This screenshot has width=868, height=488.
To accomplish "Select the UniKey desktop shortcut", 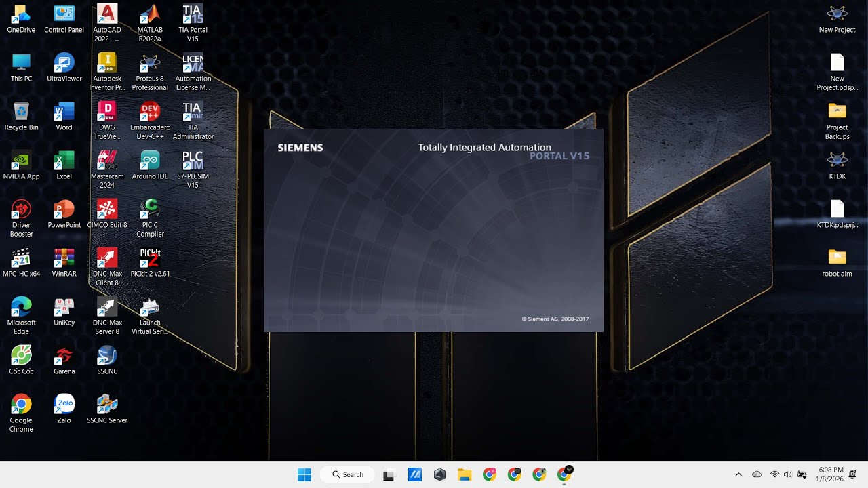I will point(64,312).
